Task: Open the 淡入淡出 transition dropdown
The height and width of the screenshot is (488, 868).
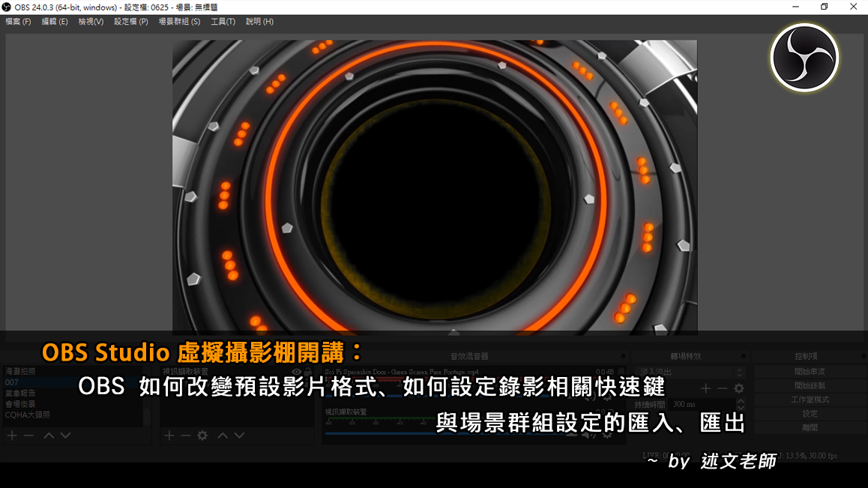Action: [x=692, y=373]
